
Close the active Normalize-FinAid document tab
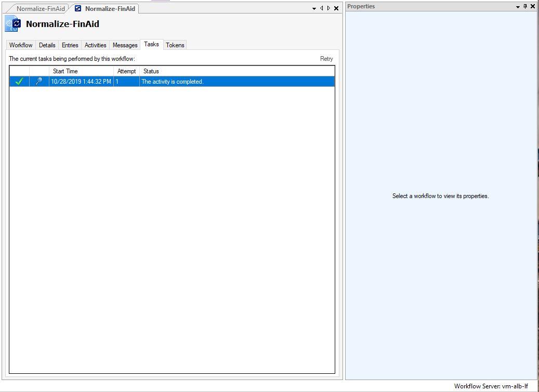click(x=336, y=8)
